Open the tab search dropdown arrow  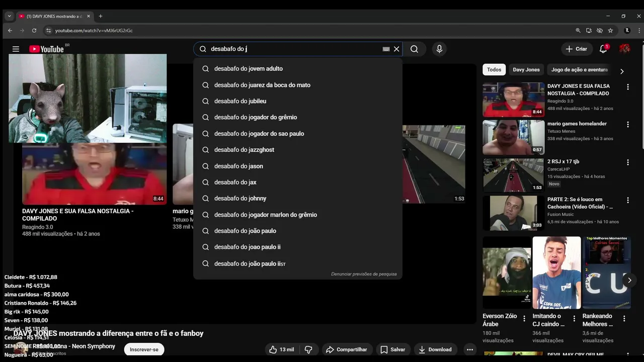point(9,16)
